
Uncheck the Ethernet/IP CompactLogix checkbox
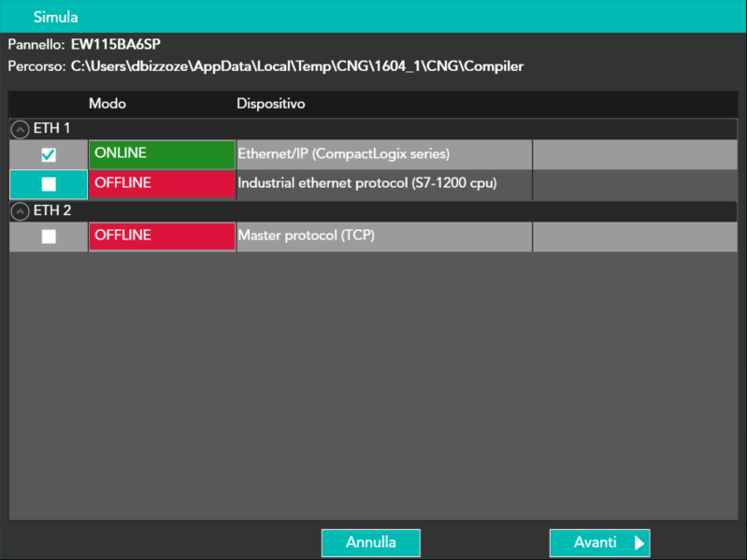click(49, 155)
